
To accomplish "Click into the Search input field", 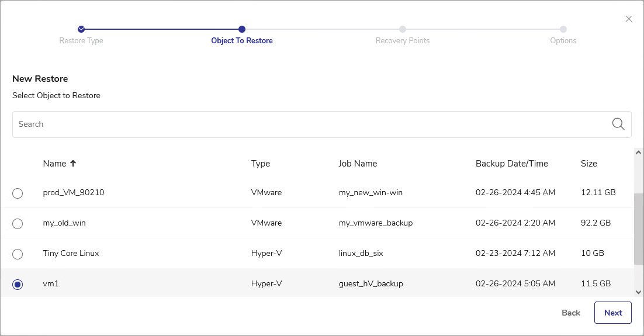I will point(310,124).
